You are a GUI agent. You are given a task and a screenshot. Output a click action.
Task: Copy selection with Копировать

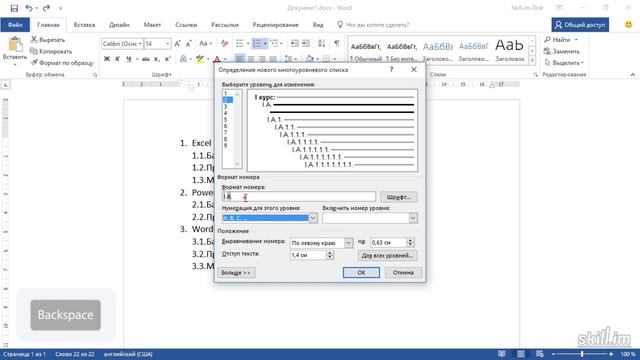pos(51,51)
